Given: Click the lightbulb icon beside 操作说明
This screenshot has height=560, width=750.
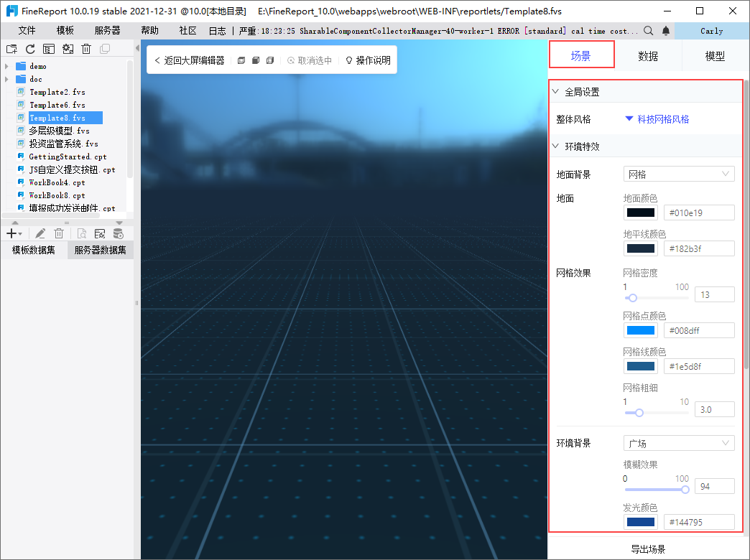Looking at the screenshot, I should pyautogui.click(x=348, y=60).
